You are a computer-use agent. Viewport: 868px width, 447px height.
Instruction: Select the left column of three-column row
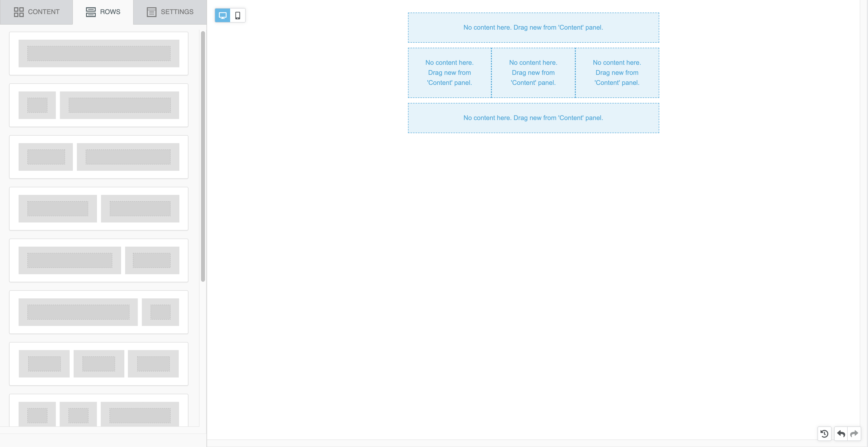click(449, 73)
